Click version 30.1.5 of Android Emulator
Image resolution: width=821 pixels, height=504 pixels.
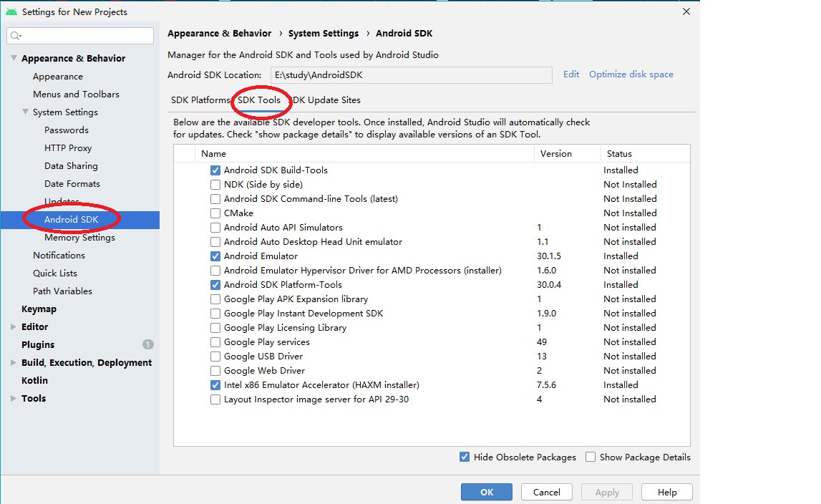point(549,256)
